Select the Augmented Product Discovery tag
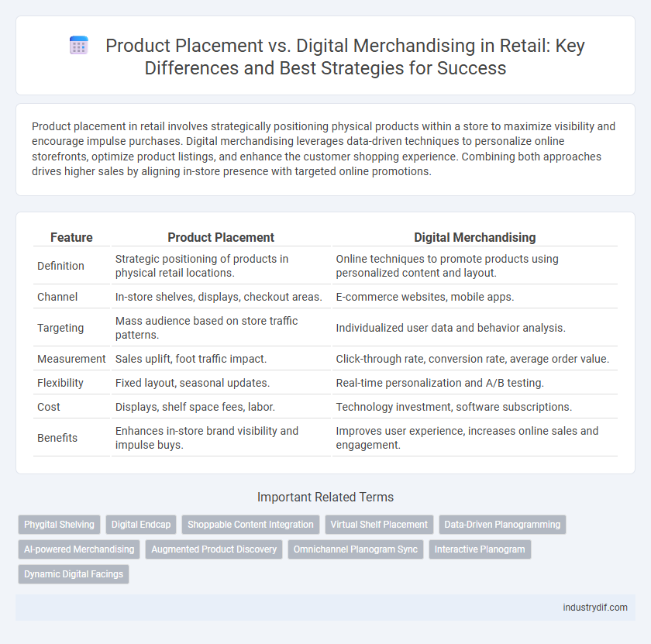Image resolution: width=651 pixels, height=644 pixels. [x=214, y=549]
